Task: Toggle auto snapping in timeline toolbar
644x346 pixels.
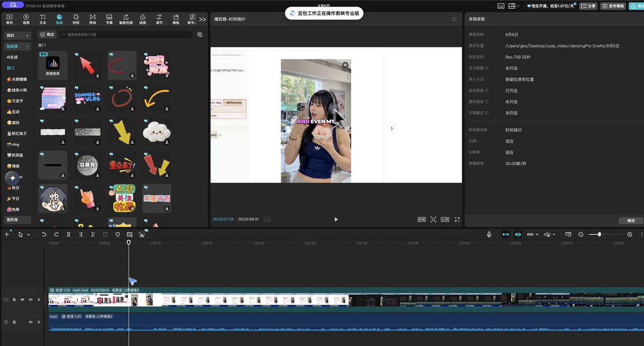Action: 518,234
